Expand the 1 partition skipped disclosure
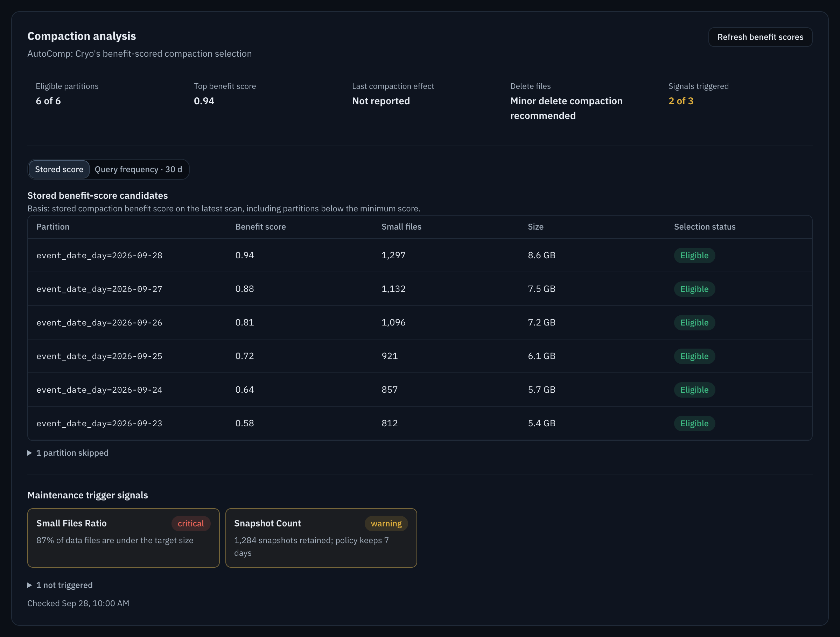This screenshot has width=840, height=637. point(68,453)
